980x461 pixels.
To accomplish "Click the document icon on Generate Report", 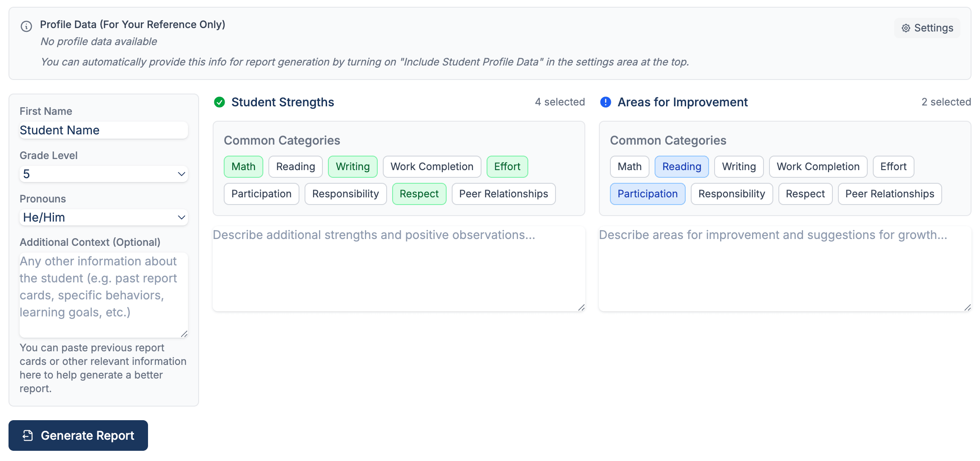I will tap(28, 435).
